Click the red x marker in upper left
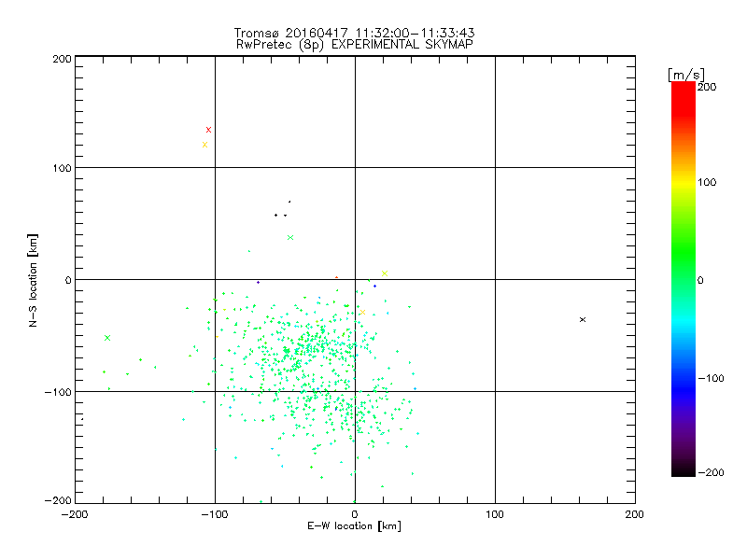 tap(208, 130)
